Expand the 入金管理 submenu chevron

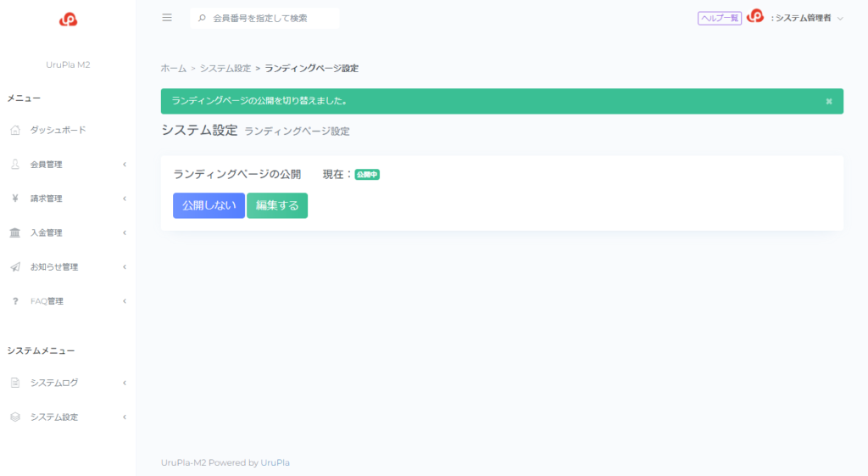pyautogui.click(x=125, y=232)
